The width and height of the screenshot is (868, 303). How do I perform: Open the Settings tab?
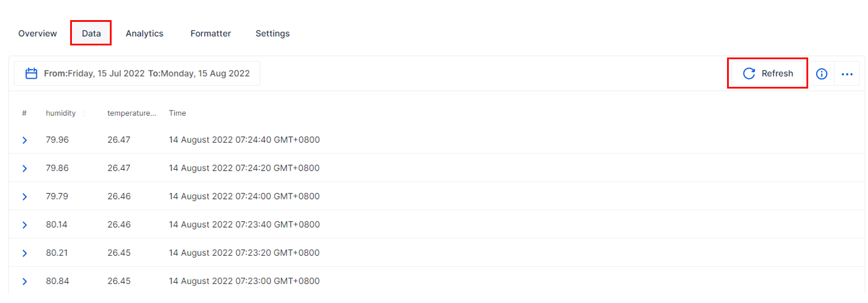coord(273,33)
